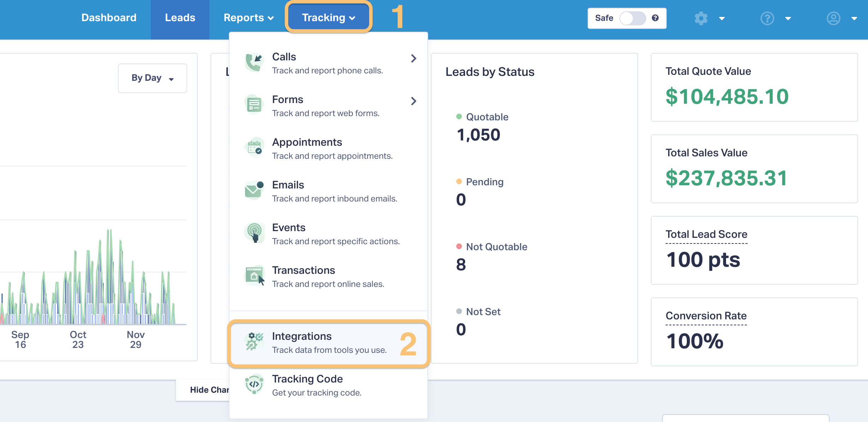This screenshot has width=868, height=422.
Task: Click the Not Quotable count 8
Action: click(461, 265)
